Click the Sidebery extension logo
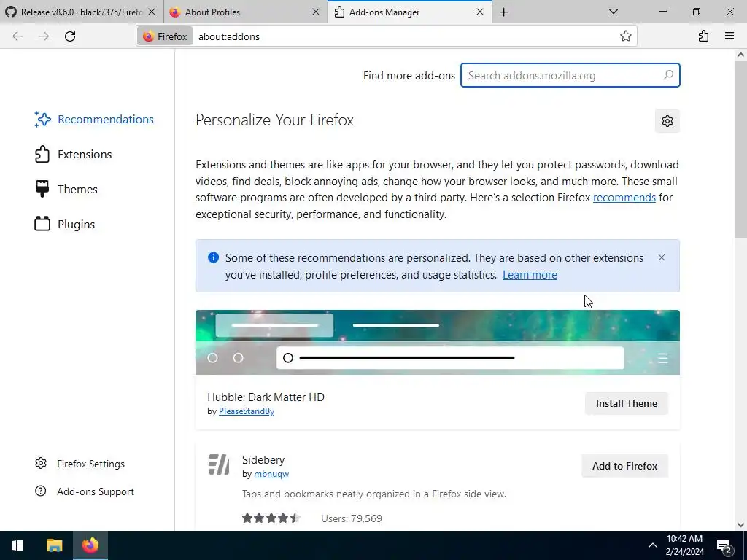Viewport: 747px width, 560px height. click(x=219, y=464)
